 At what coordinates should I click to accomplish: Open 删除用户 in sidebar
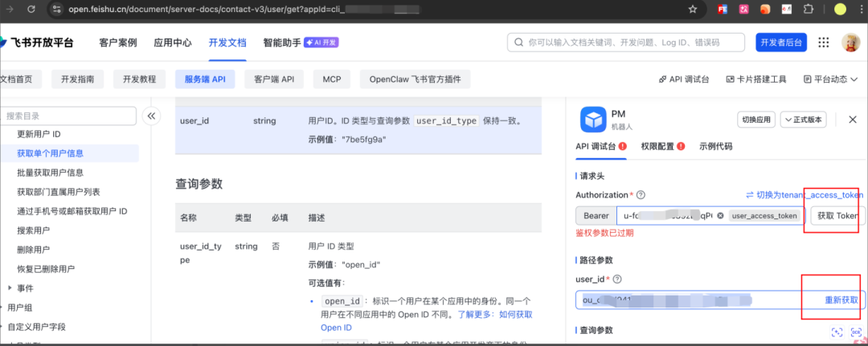coord(33,250)
